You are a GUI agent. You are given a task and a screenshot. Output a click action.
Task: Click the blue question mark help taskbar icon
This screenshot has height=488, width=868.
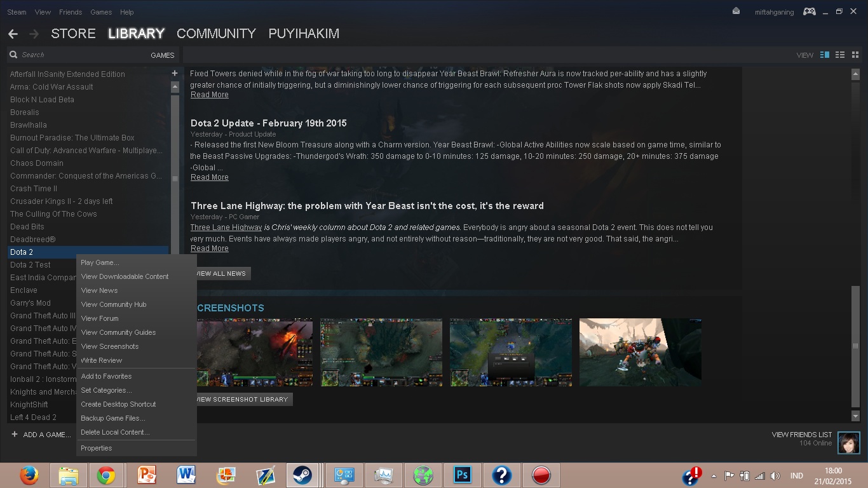[x=501, y=475]
